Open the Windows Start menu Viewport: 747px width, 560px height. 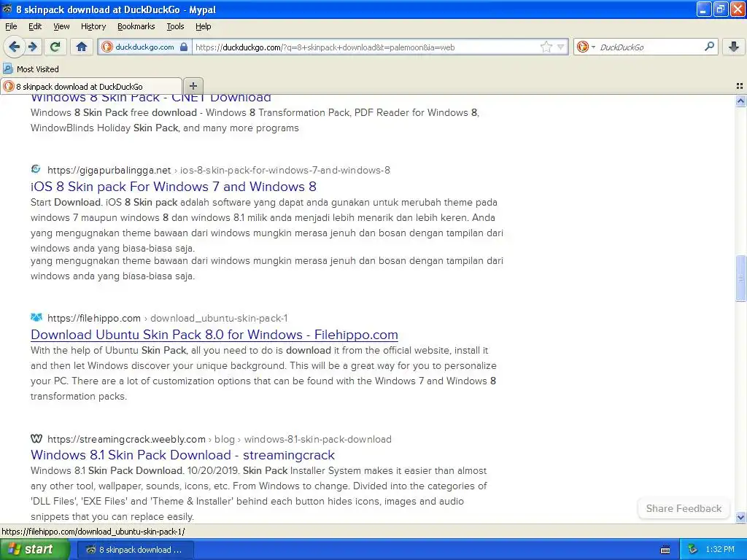34,550
